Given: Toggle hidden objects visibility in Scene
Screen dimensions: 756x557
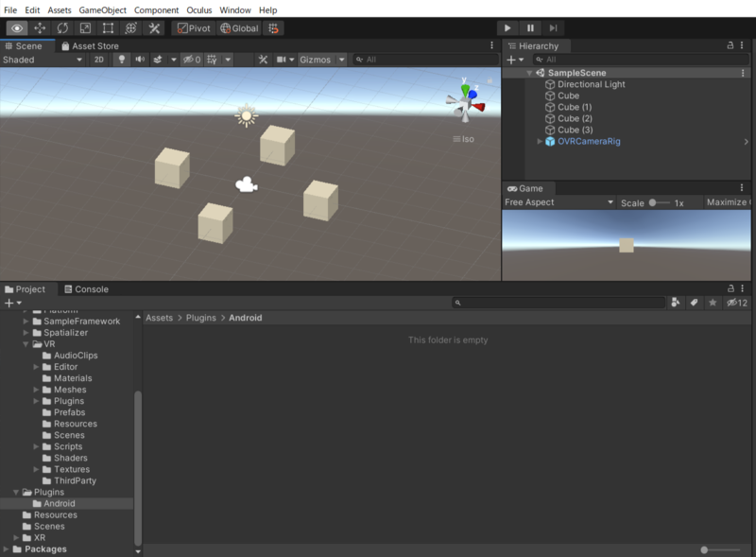Looking at the screenshot, I should 192,60.
